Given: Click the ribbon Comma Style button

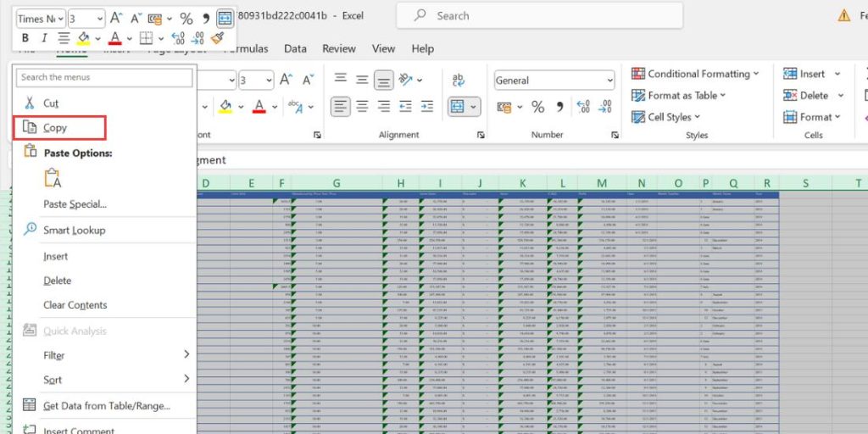Looking at the screenshot, I should pos(559,107).
